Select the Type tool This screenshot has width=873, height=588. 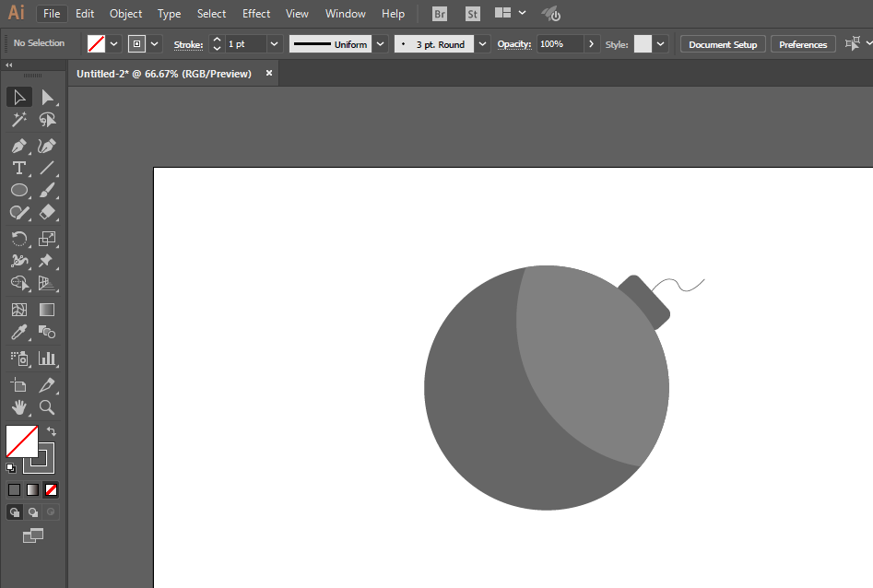(x=19, y=168)
